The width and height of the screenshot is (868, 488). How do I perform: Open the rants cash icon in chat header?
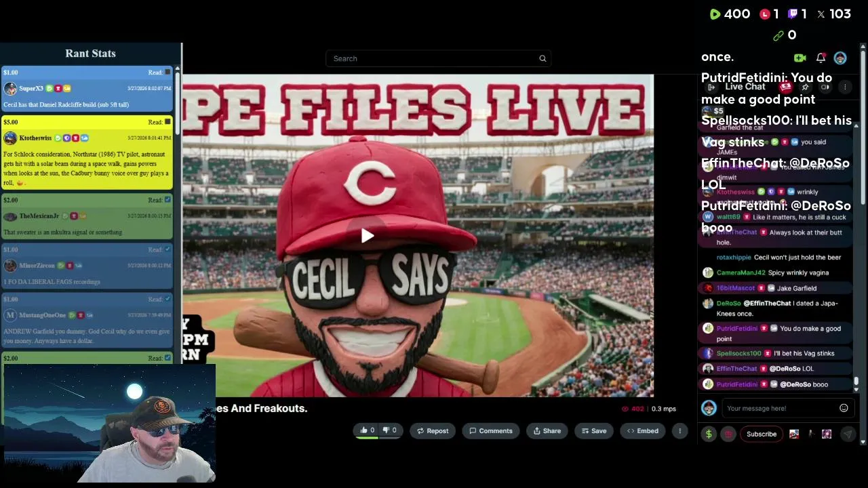(x=786, y=87)
